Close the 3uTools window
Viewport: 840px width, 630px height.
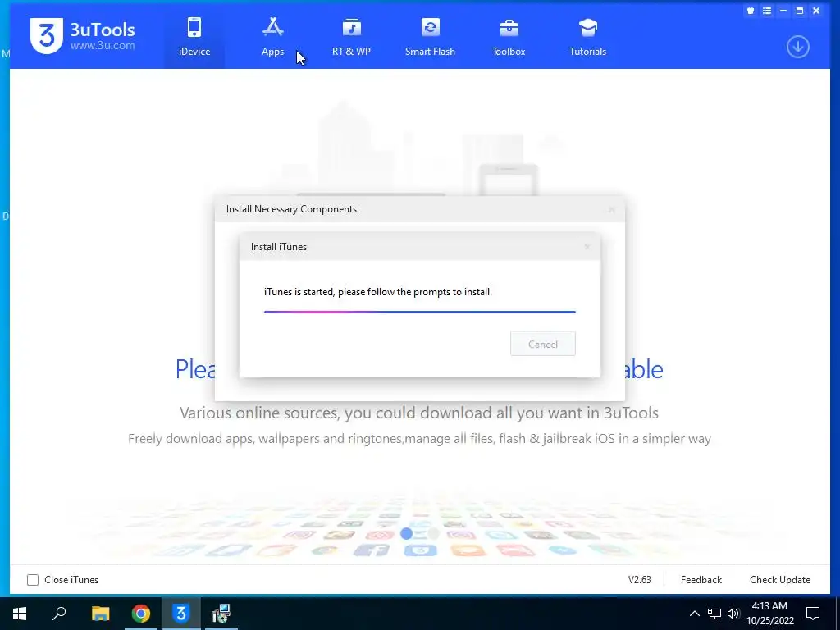(816, 11)
